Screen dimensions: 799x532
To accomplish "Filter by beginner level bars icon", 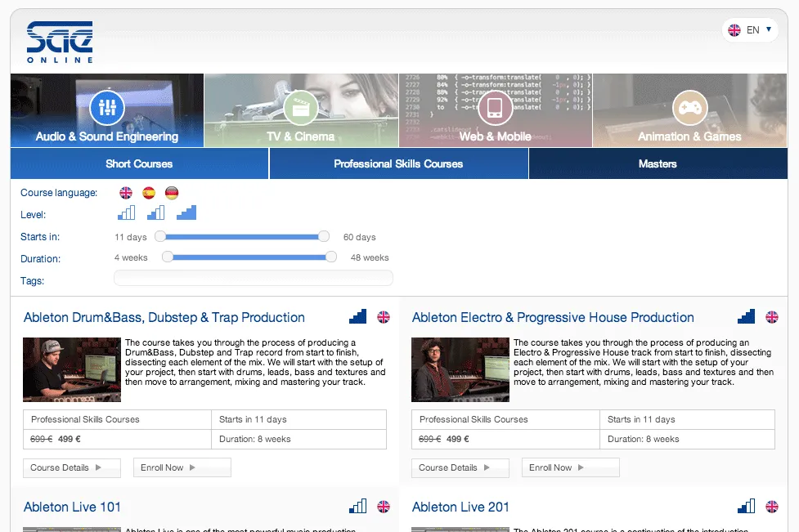I will (x=127, y=212).
